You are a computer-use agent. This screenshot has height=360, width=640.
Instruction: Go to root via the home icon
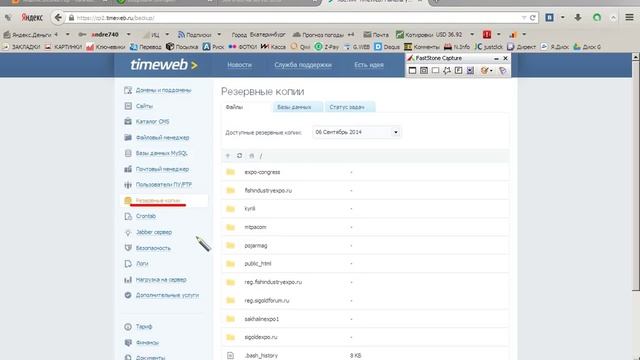[x=251, y=156]
